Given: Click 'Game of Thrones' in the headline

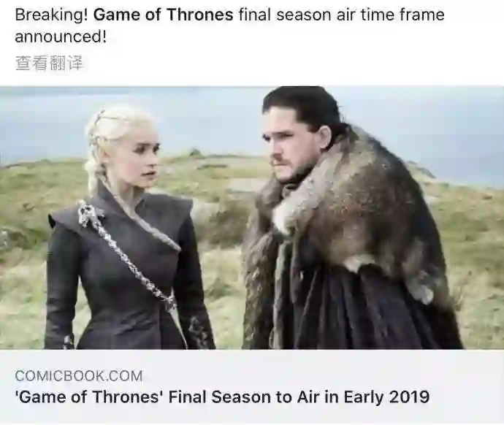Looking at the screenshot, I should [x=89, y=397].
